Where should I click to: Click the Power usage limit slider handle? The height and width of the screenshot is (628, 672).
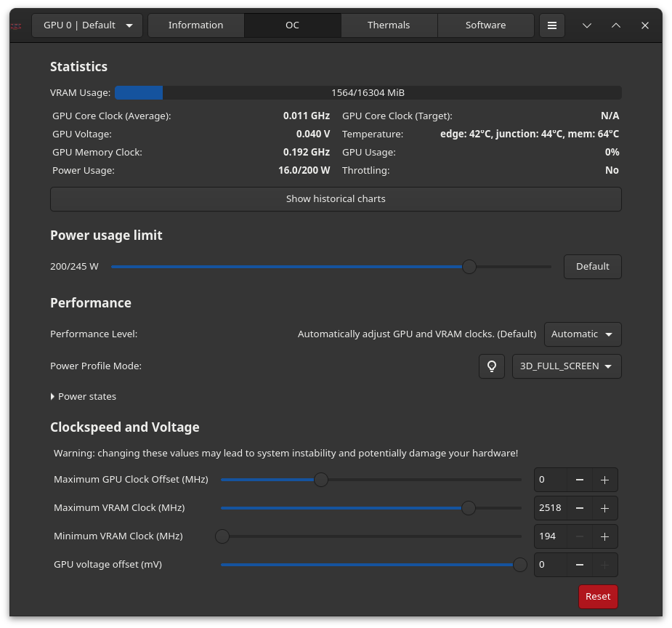click(x=469, y=267)
